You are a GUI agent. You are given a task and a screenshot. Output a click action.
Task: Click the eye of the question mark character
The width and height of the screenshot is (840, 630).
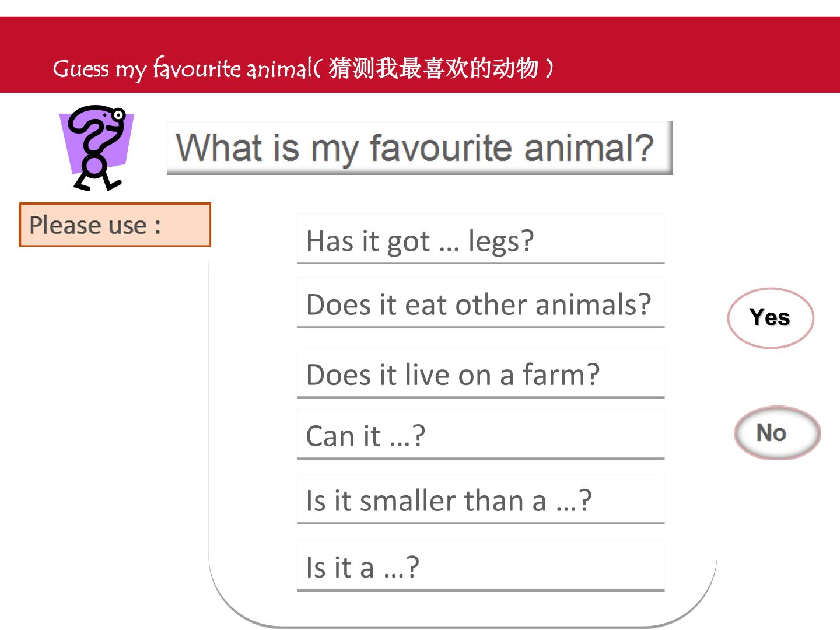click(x=118, y=116)
